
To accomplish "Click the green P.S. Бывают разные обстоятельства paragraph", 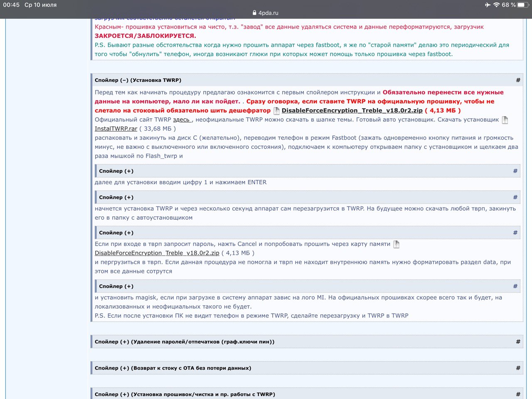I will click(302, 49).
